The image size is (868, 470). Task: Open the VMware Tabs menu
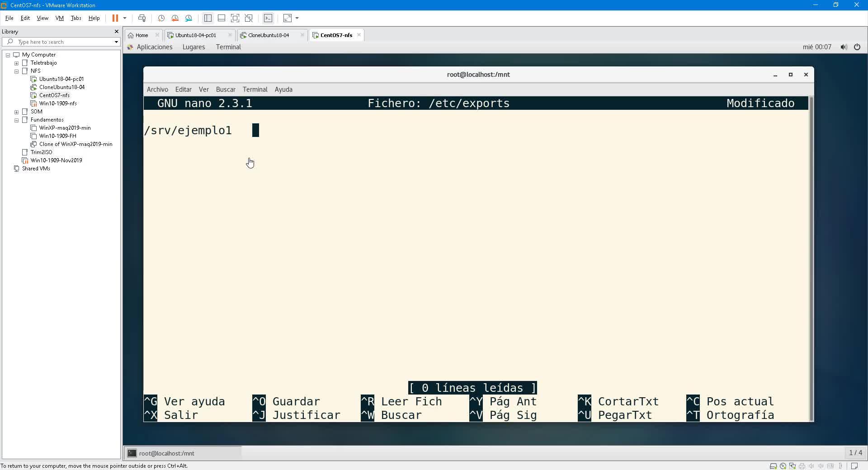(76, 18)
